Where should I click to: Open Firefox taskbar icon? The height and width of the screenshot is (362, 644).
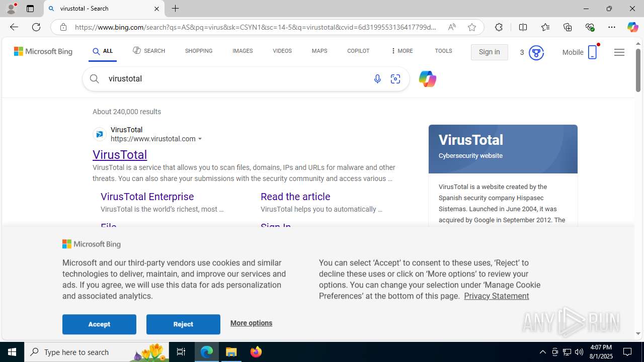(x=256, y=352)
